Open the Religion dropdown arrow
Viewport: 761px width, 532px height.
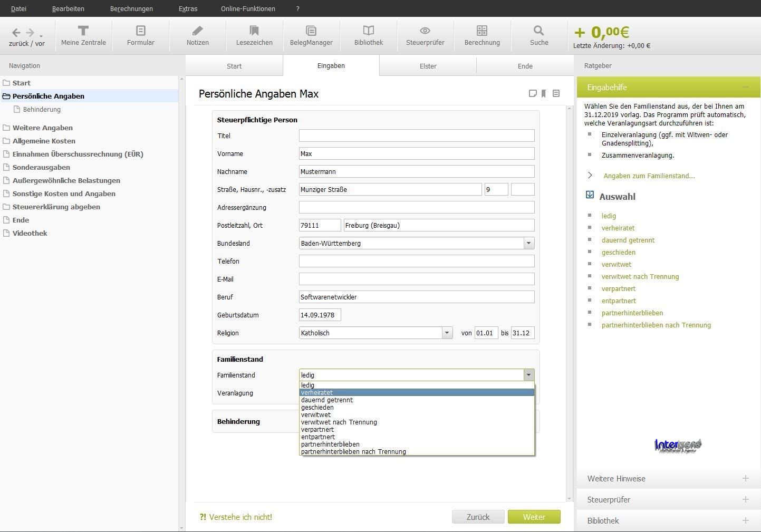coord(447,333)
